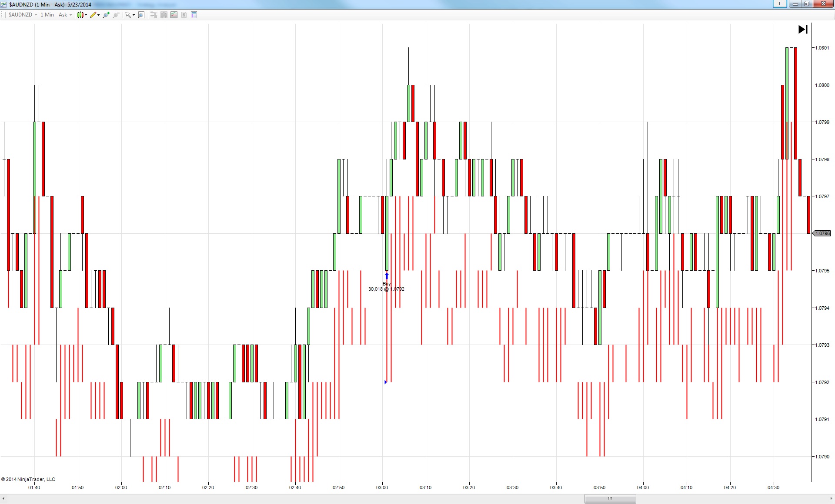This screenshot has height=504, width=835.
Task: Open the zoom frame magnifier tool
Action: 141,15
